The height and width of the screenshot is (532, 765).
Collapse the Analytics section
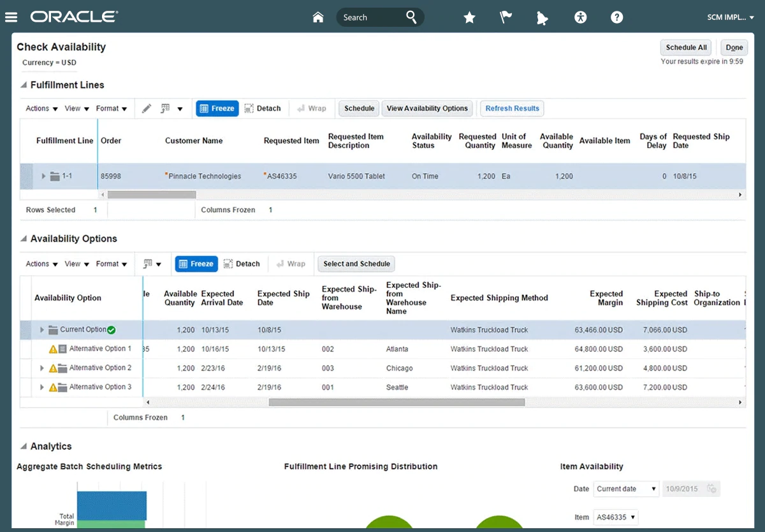(24, 447)
